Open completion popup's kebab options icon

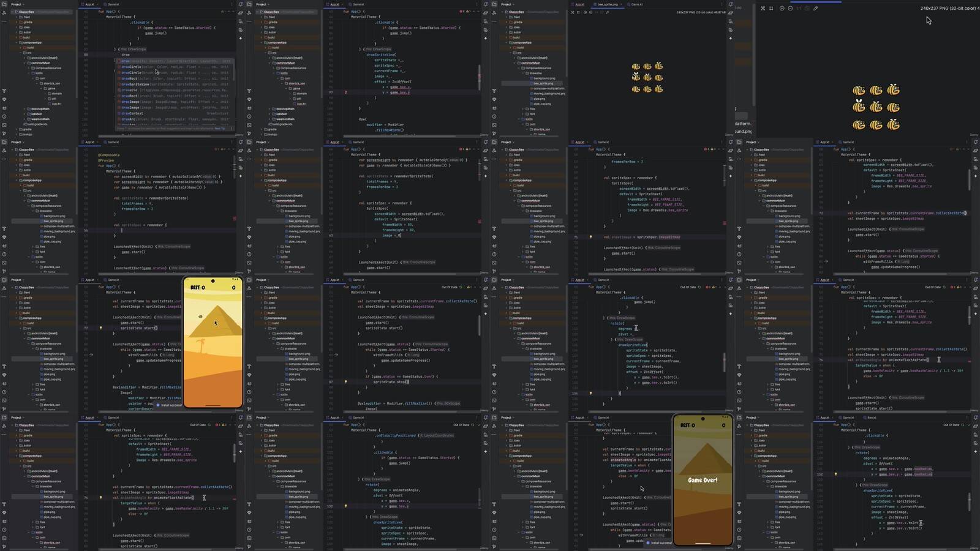pos(232,129)
